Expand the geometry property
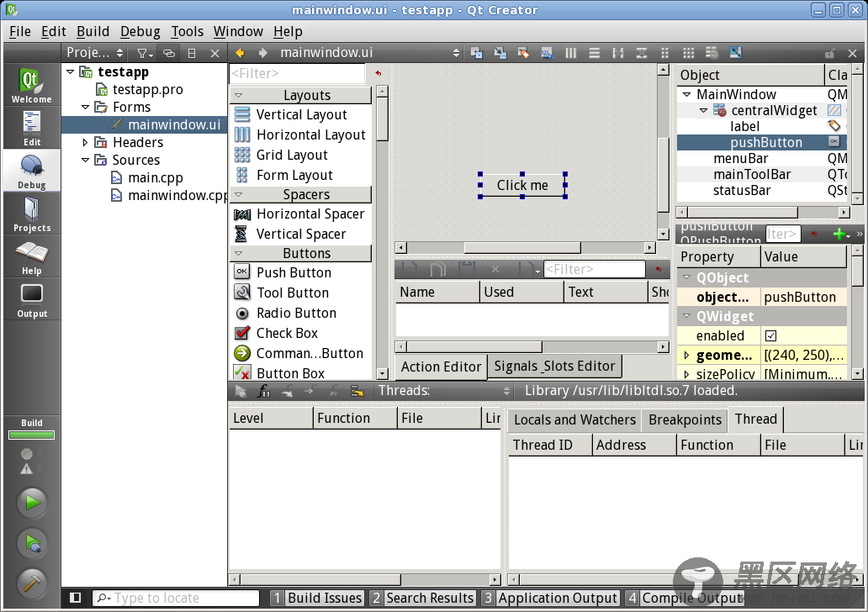Viewport: 868px width, 612px height. pyautogui.click(x=686, y=356)
